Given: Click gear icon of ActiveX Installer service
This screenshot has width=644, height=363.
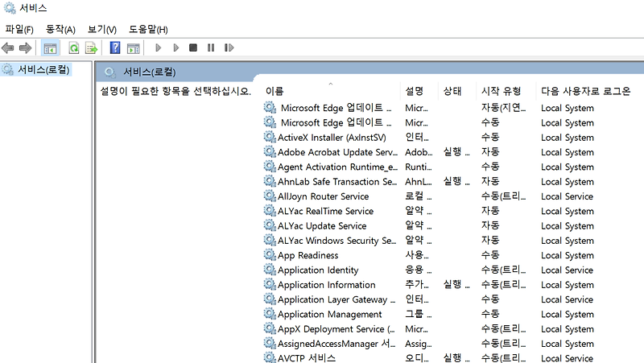Looking at the screenshot, I should [270, 137].
